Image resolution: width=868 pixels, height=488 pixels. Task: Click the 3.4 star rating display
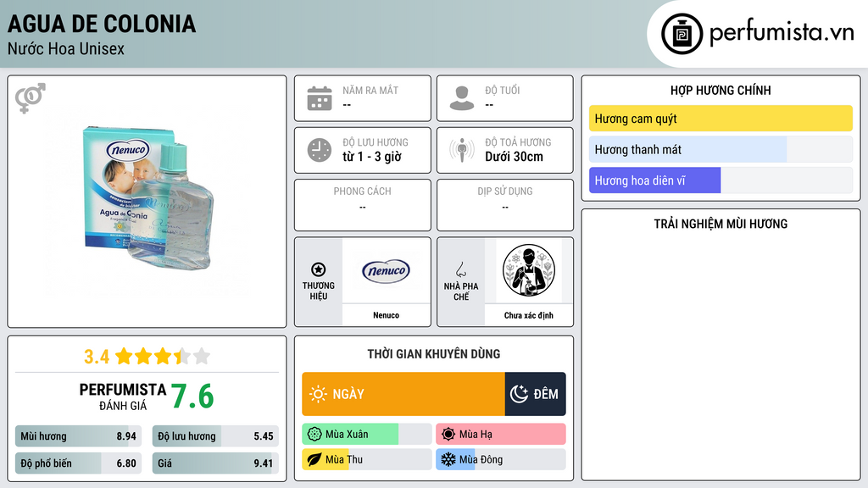click(x=147, y=357)
